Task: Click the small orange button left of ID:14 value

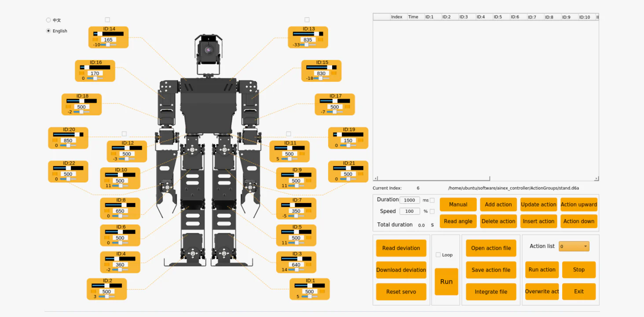Action: click(95, 40)
